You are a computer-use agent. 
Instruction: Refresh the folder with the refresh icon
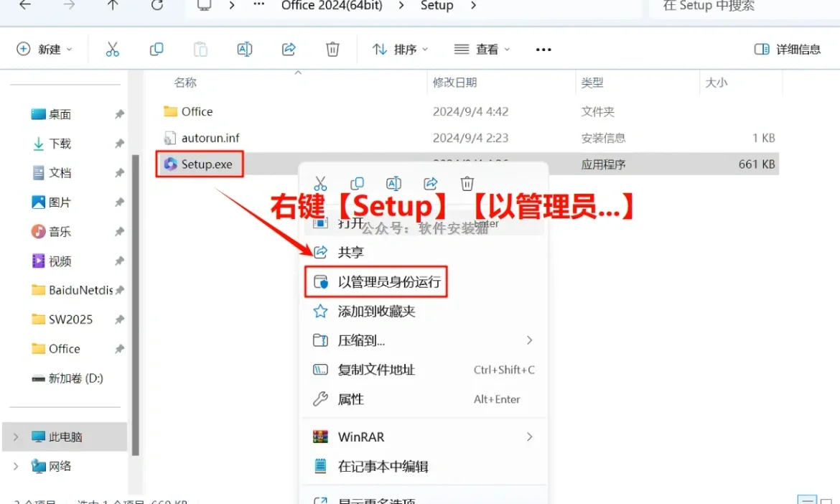(157, 6)
